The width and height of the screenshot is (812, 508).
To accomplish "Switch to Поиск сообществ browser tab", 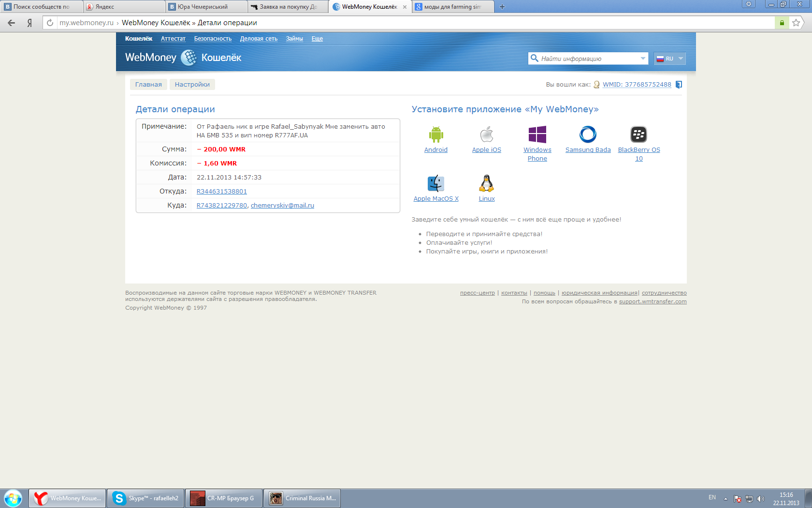I will pos(42,7).
